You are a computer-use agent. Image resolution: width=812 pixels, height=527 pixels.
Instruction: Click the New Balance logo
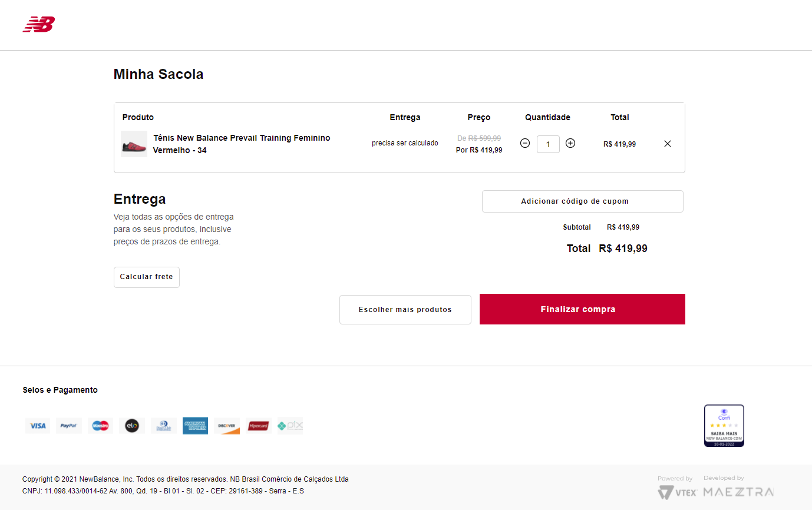39,25
